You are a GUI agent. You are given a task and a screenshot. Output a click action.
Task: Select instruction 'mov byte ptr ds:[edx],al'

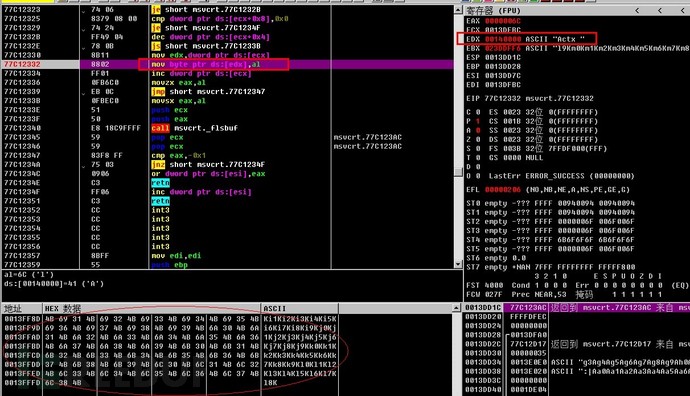pyautogui.click(x=206, y=64)
